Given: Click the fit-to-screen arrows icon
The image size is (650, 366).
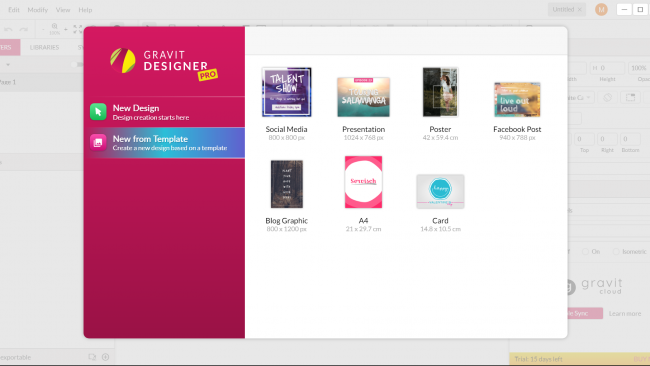Looking at the screenshot, I should [x=78, y=29].
